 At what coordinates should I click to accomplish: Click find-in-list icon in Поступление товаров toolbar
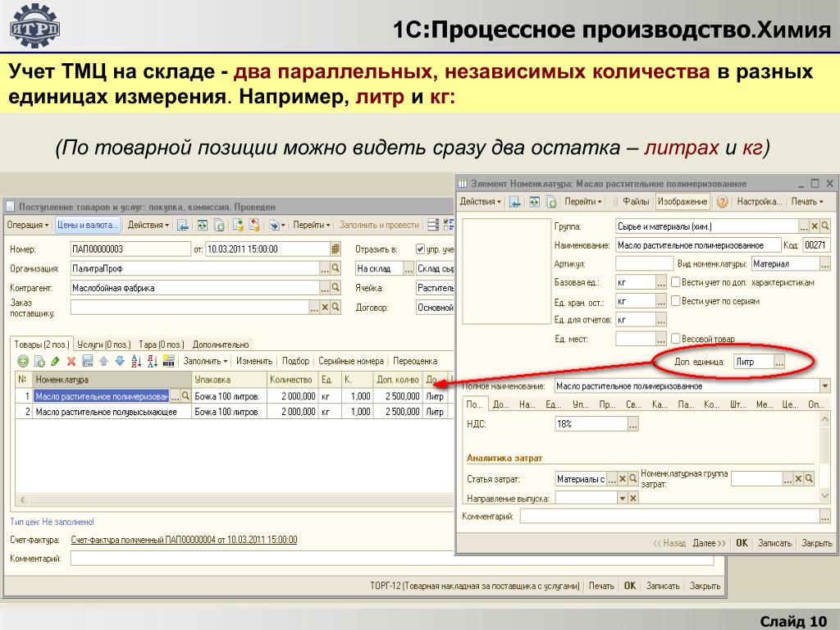(183, 225)
